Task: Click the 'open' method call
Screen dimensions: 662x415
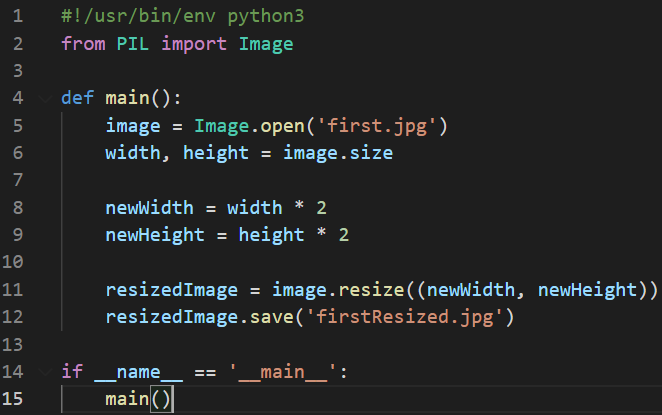Action: coord(282,126)
